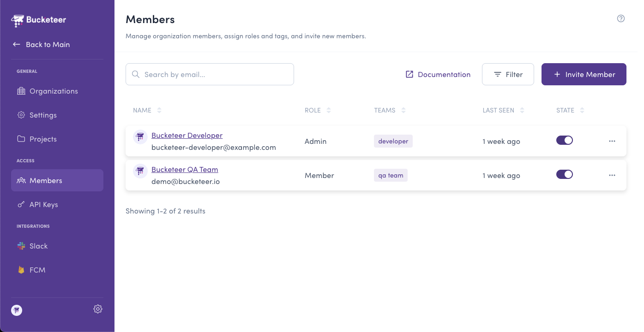The height and width of the screenshot is (332, 644).
Task: Go to Organizations in sidebar
Action: (54, 91)
